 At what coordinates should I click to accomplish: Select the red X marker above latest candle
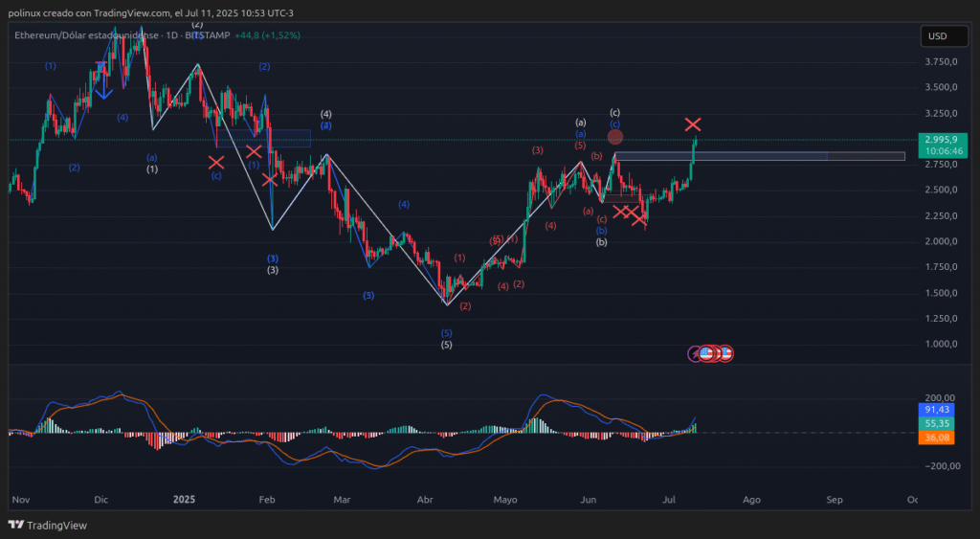click(694, 124)
